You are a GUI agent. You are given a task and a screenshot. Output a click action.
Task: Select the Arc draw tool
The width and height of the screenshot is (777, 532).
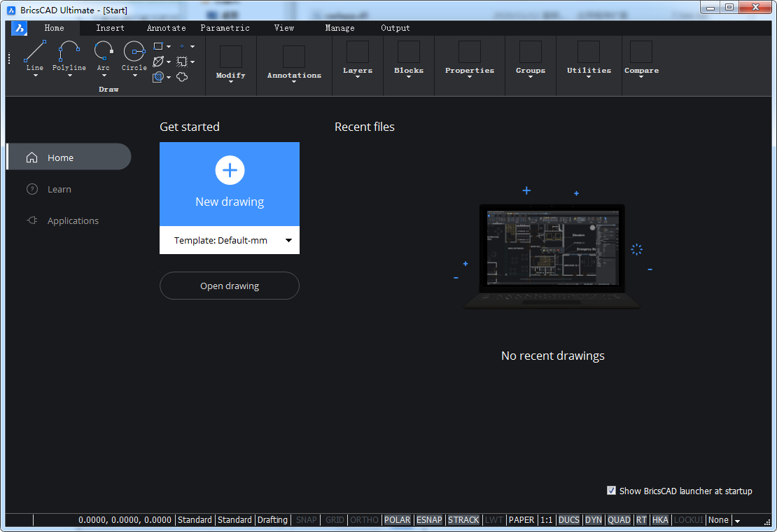click(x=103, y=53)
